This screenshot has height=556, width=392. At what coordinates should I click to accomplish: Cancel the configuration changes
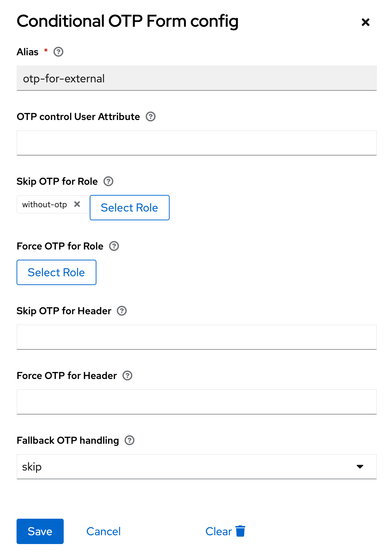103,531
